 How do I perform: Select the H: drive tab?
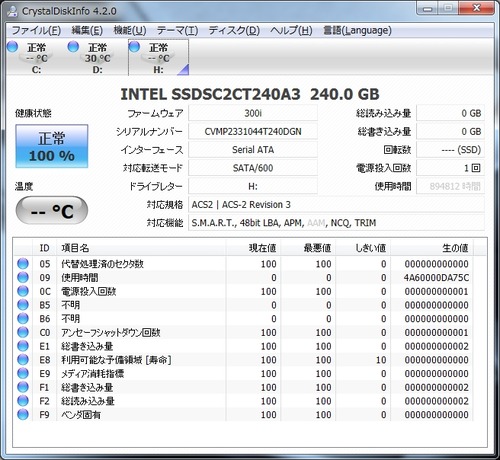click(158, 57)
